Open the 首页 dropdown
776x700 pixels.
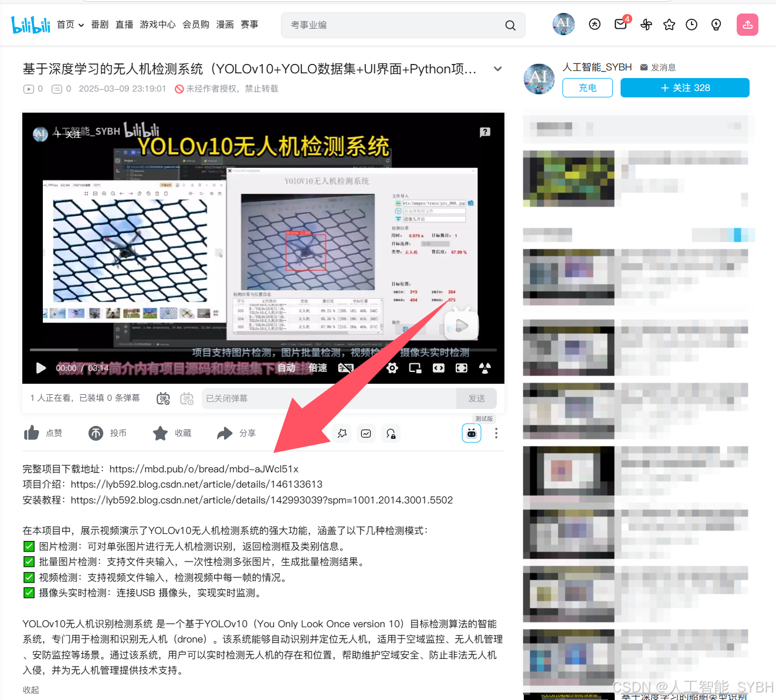[70, 25]
